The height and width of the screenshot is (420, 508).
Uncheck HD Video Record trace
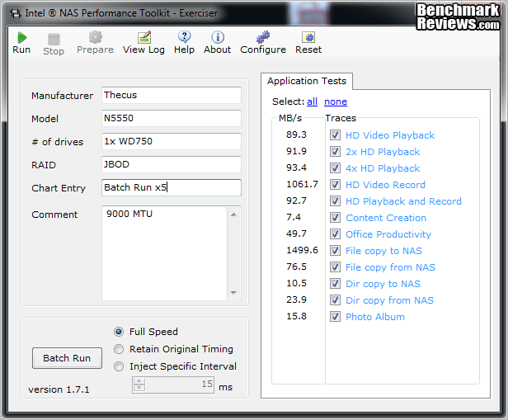(335, 184)
